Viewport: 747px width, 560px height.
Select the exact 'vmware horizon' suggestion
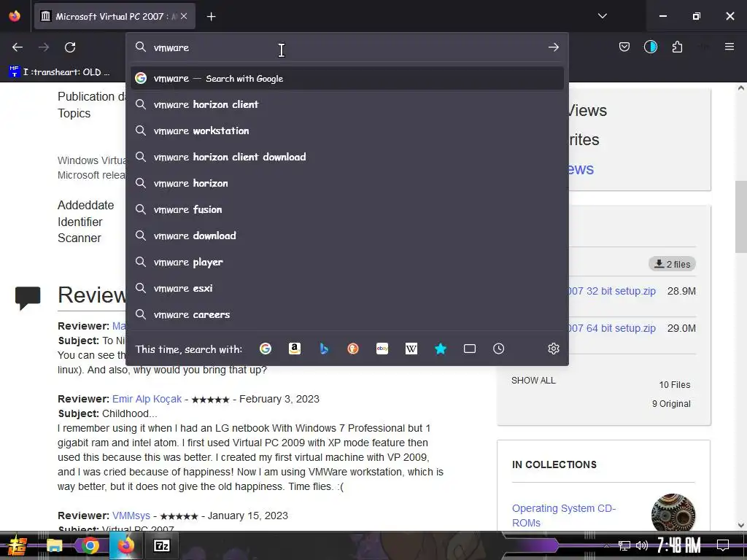[x=347, y=183]
